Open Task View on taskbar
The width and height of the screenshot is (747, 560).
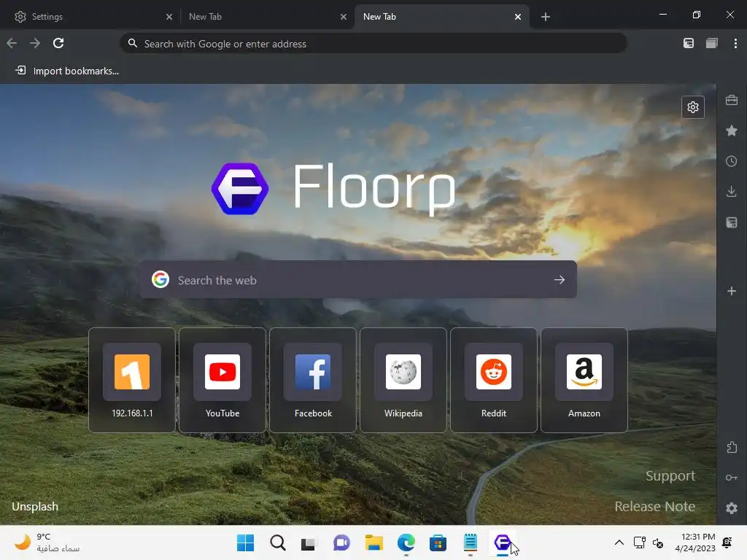click(309, 542)
